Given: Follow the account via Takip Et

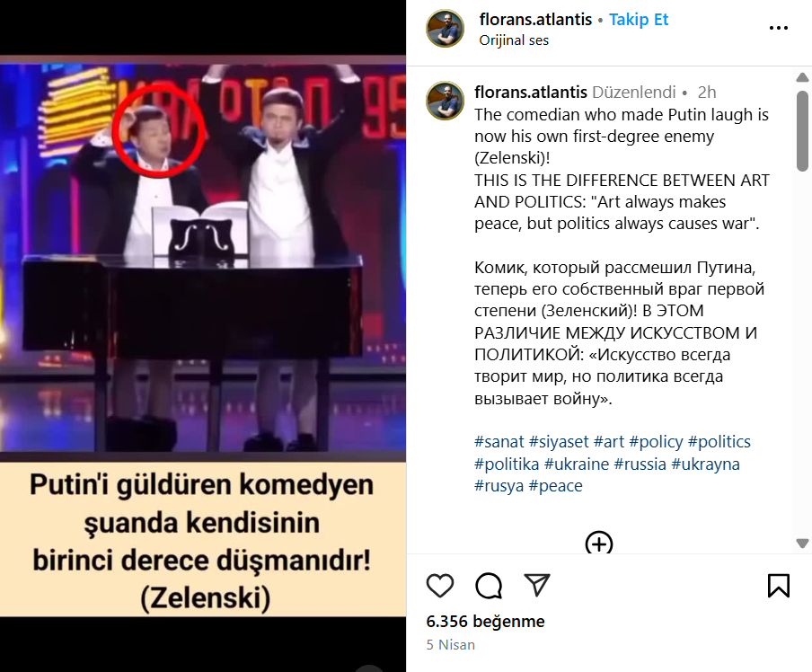Looking at the screenshot, I should tap(639, 19).
